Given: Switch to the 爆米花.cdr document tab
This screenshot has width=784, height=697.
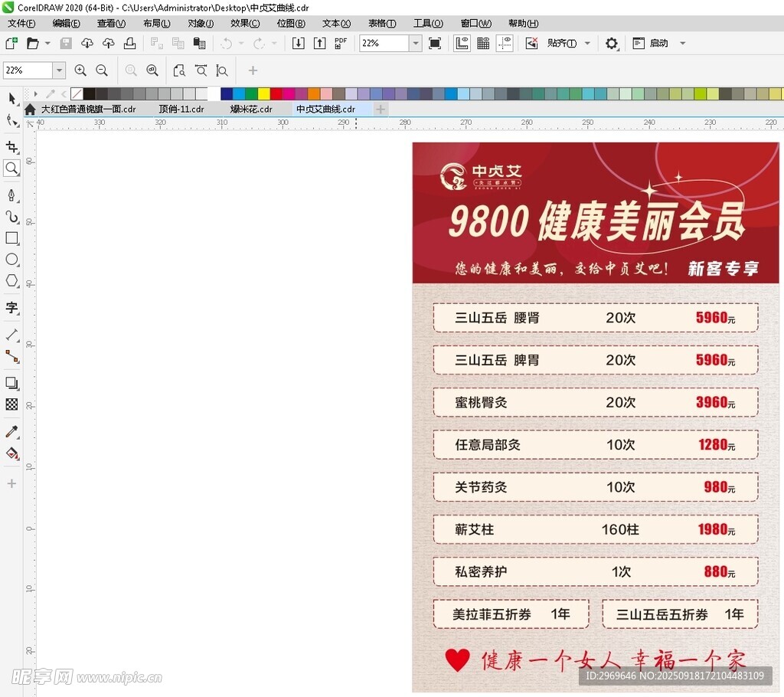Looking at the screenshot, I should (x=251, y=110).
